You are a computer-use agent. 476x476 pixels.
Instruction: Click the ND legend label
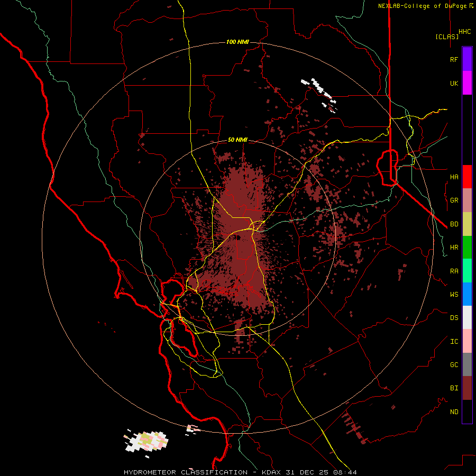pos(454,412)
